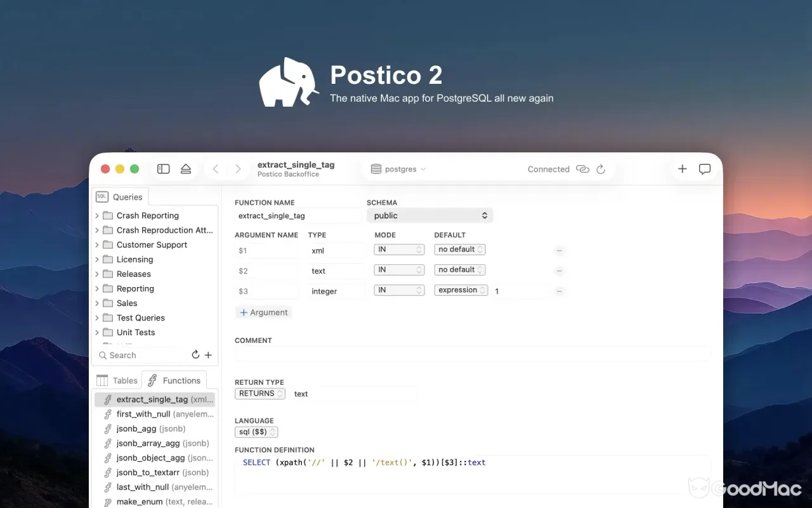The image size is (812, 508).
Task: Add a new query with sidebar plus icon
Action: coord(208,355)
